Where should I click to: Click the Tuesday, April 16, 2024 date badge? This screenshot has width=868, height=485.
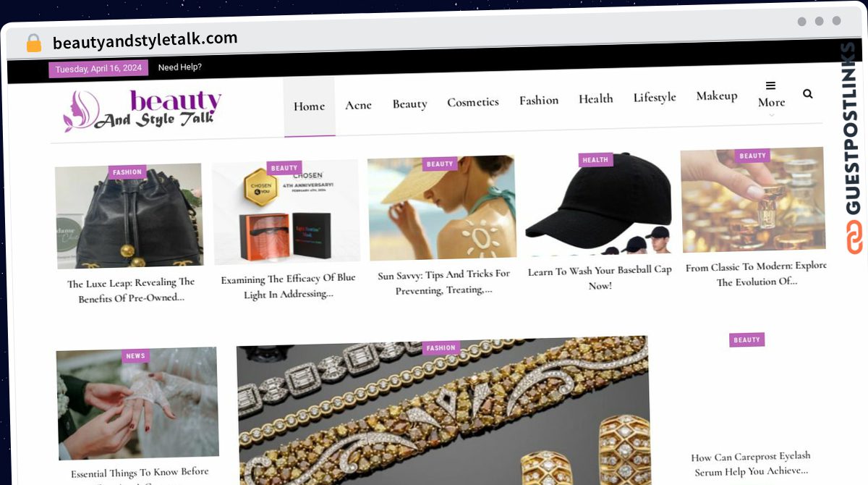(98, 69)
